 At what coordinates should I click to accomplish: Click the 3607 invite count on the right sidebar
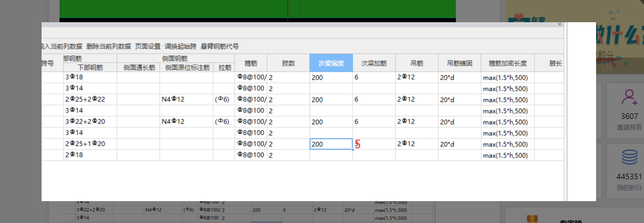click(629, 116)
